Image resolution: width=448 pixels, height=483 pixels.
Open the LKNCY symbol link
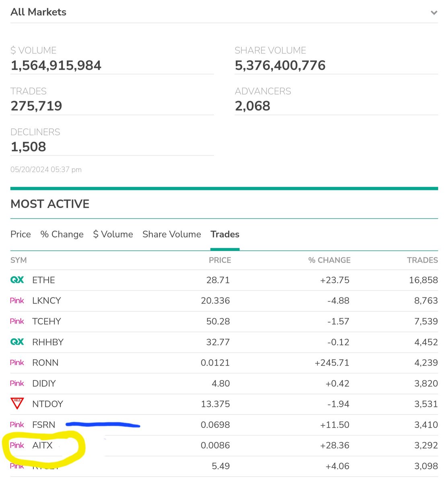click(x=47, y=301)
